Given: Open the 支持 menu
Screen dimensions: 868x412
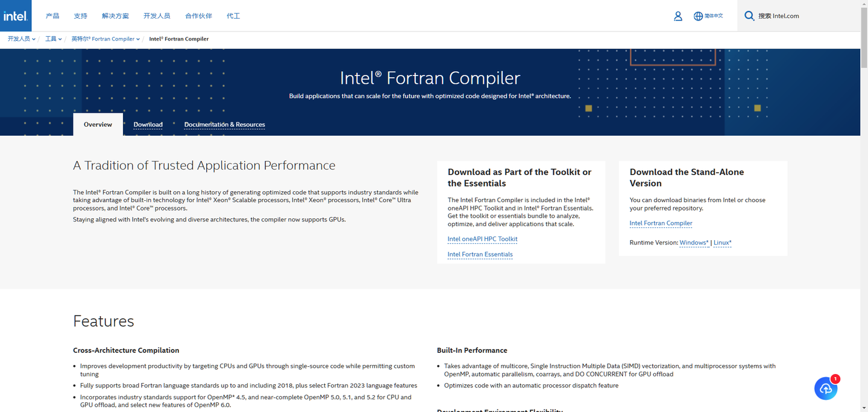Looking at the screenshot, I should tap(80, 16).
